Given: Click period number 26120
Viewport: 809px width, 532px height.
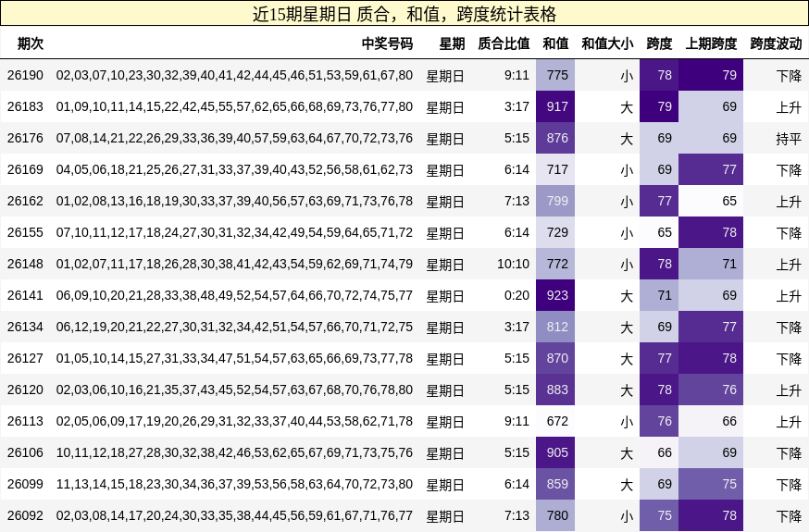Looking at the screenshot, I should 25,390.
